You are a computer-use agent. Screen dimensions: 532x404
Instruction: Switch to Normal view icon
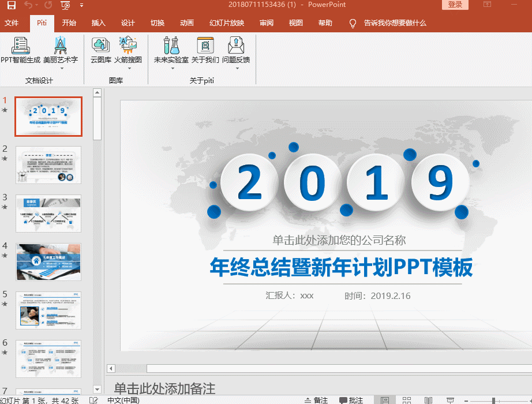pyautogui.click(x=385, y=401)
